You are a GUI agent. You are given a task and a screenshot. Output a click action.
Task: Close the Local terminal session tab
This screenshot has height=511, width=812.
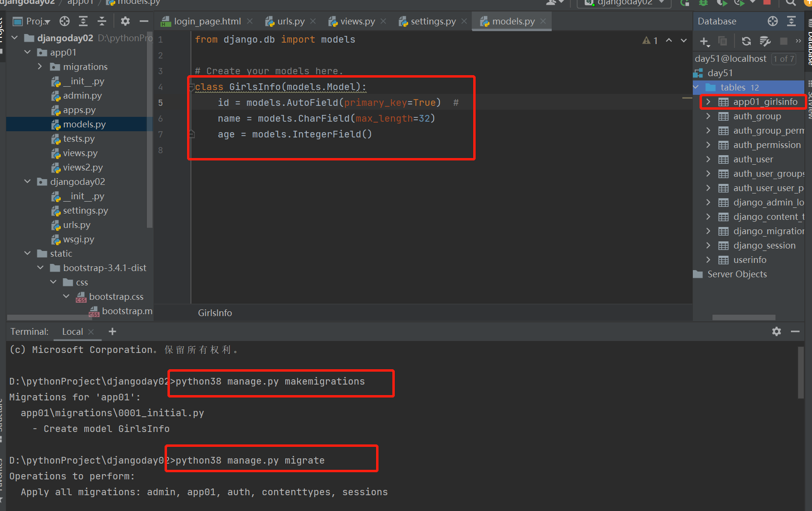pyautogui.click(x=91, y=331)
